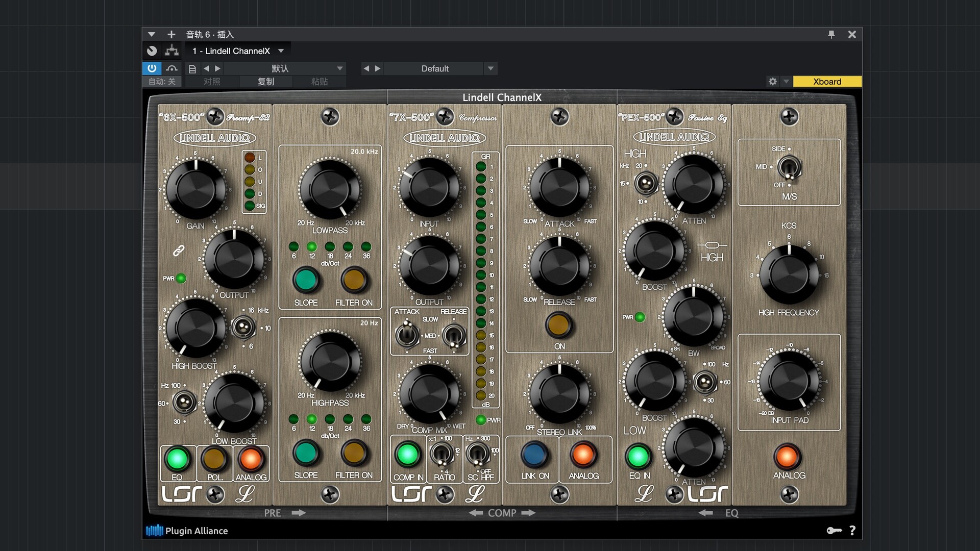The image size is (980, 551).
Task: Select previous Default plugin preset
Action: pos(366,68)
